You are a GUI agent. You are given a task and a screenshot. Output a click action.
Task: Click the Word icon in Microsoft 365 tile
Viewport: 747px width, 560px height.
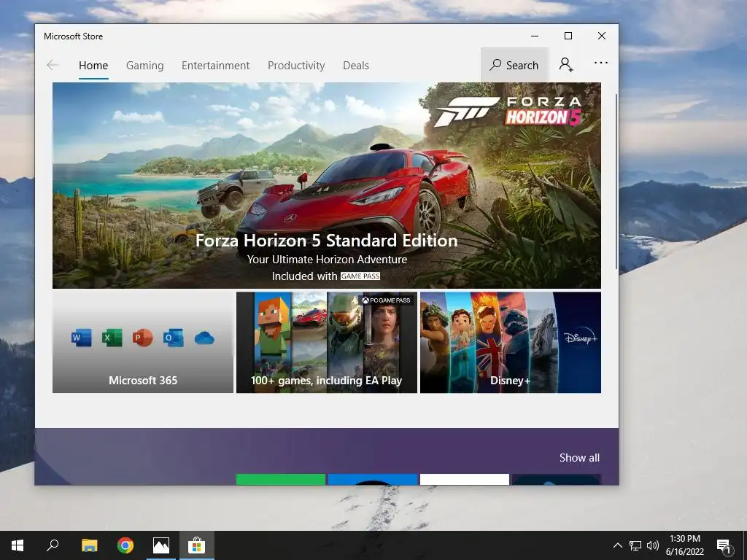(x=82, y=338)
